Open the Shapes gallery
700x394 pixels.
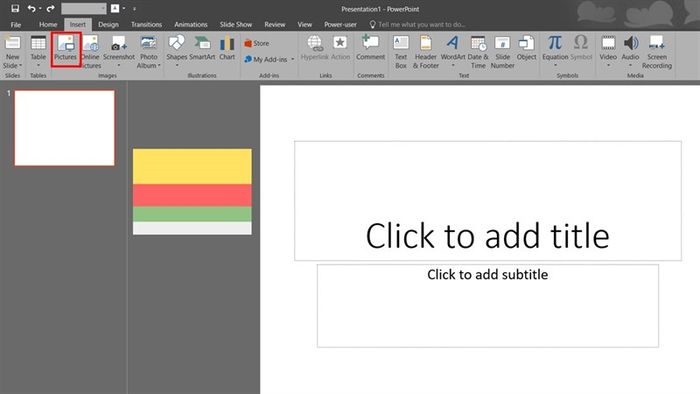pos(176,50)
